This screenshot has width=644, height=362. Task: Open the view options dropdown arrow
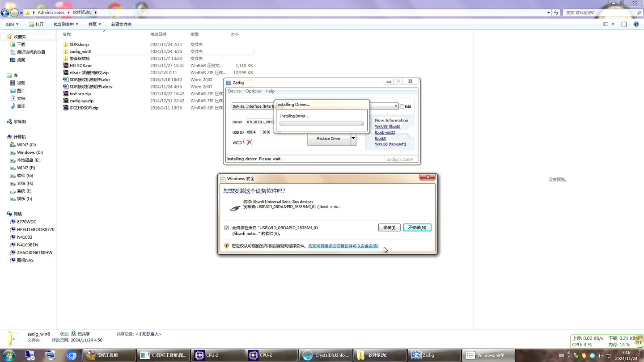pyautogui.click(x=613, y=24)
